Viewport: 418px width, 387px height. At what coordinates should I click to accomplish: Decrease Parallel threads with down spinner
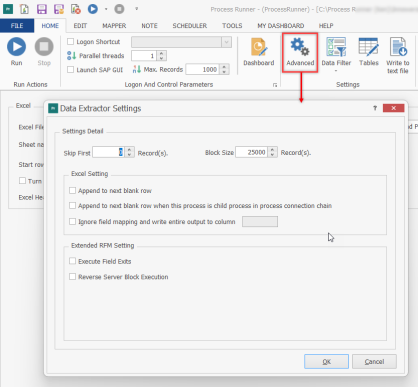point(161,58)
